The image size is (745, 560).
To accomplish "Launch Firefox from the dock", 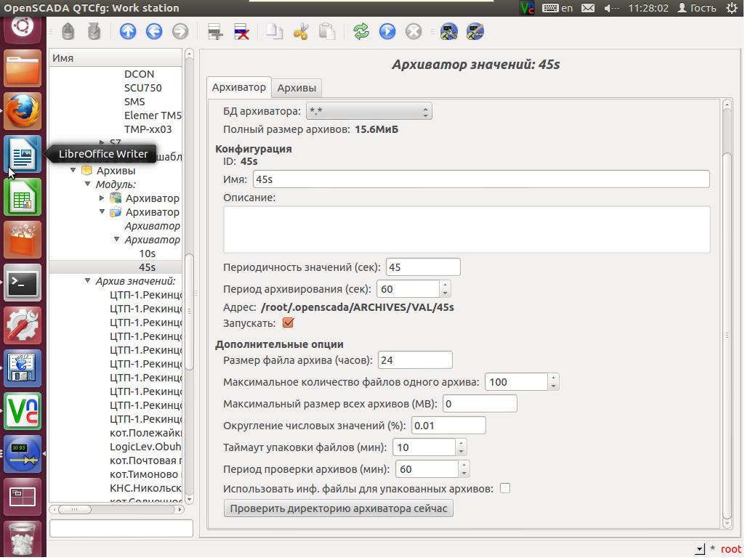I will [23, 111].
